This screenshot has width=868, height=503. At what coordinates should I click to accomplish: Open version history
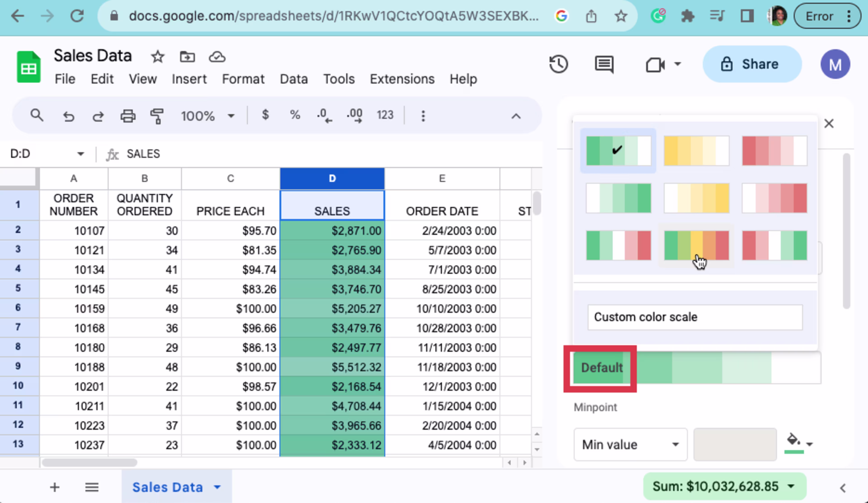tap(558, 64)
